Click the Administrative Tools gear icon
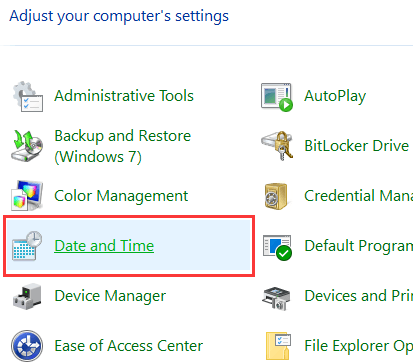Viewport: 413px width, 364px height. (x=28, y=96)
